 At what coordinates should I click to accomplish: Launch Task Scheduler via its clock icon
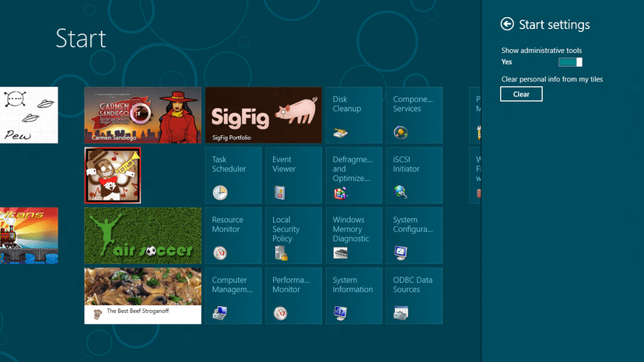point(220,193)
